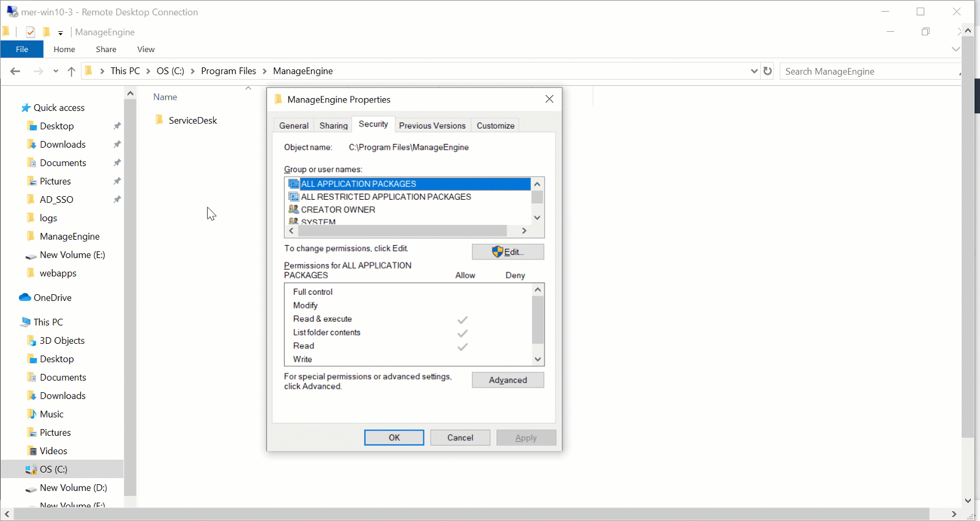Click the New Volume (D:) drive icon
Viewport: 980px width, 521px height.
(x=31, y=489)
